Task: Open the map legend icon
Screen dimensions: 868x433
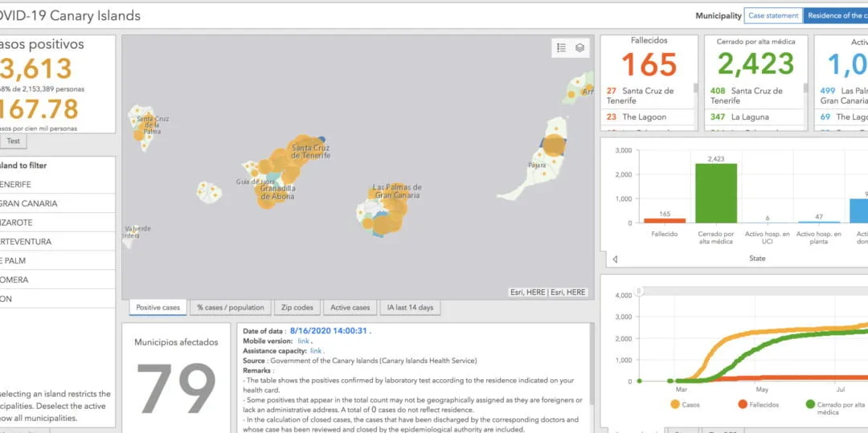Action: tap(561, 48)
